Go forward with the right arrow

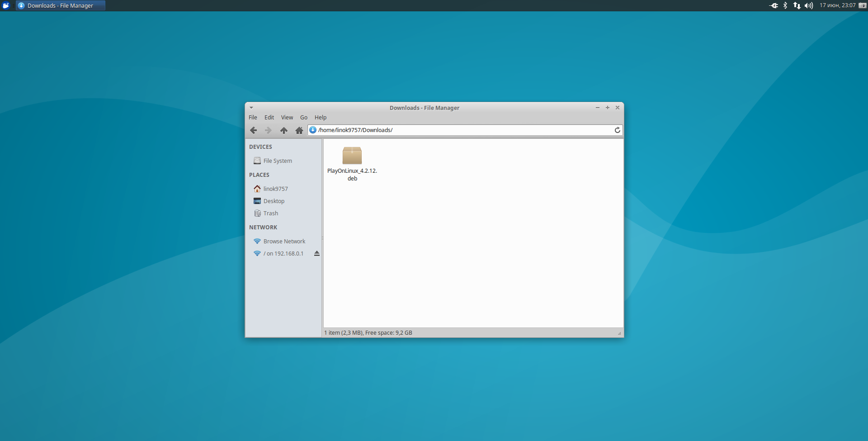tap(268, 130)
